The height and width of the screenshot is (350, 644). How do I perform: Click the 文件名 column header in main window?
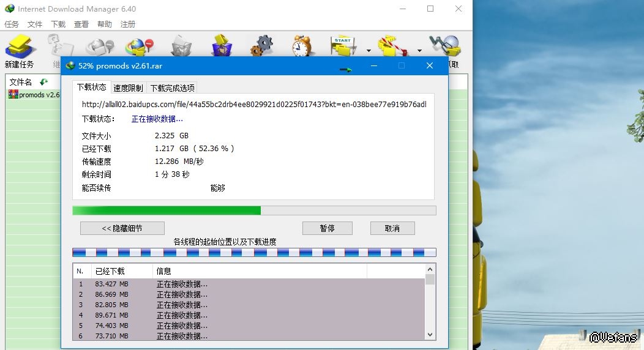(x=21, y=82)
